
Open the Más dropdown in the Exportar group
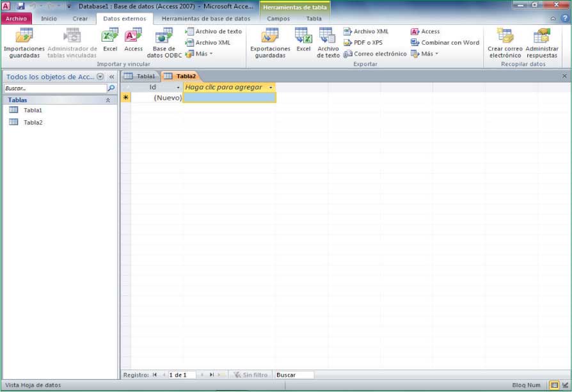pos(425,54)
